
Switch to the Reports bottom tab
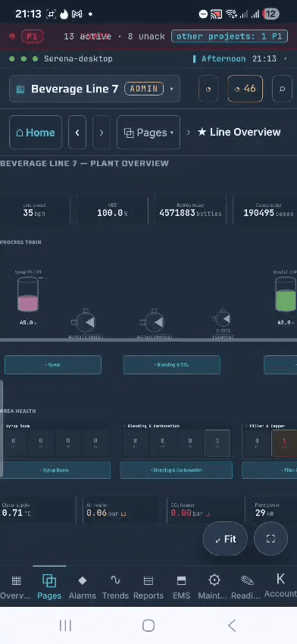(148, 586)
